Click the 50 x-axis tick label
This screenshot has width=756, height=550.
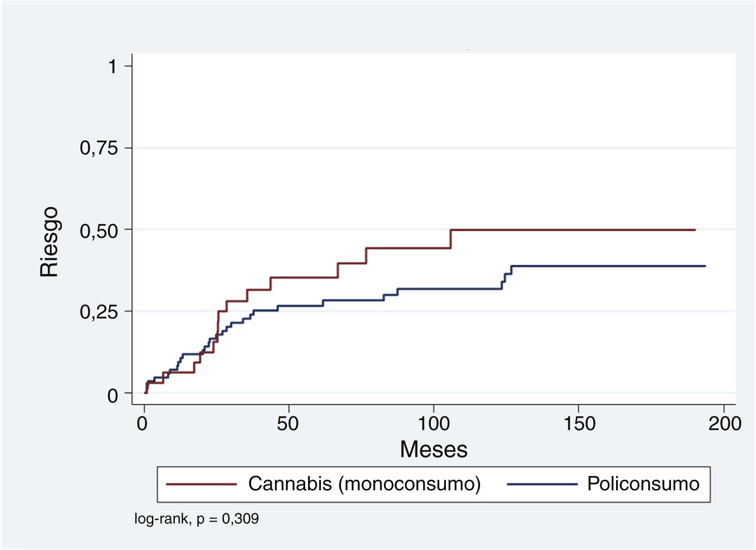click(287, 423)
